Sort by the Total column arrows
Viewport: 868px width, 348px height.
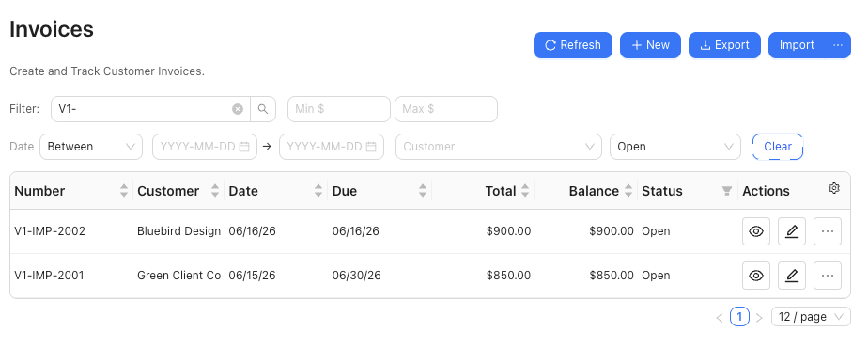click(525, 191)
